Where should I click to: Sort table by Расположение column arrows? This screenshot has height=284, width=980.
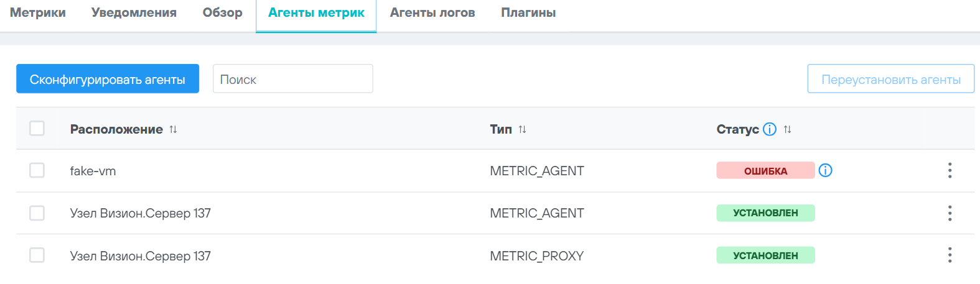point(173,129)
